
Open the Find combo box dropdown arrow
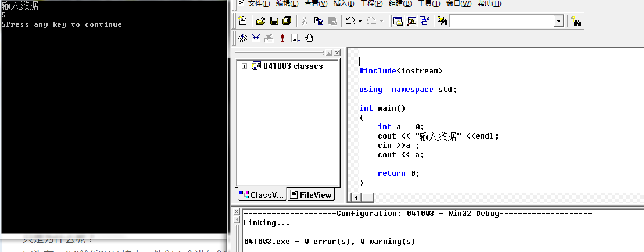558,21
